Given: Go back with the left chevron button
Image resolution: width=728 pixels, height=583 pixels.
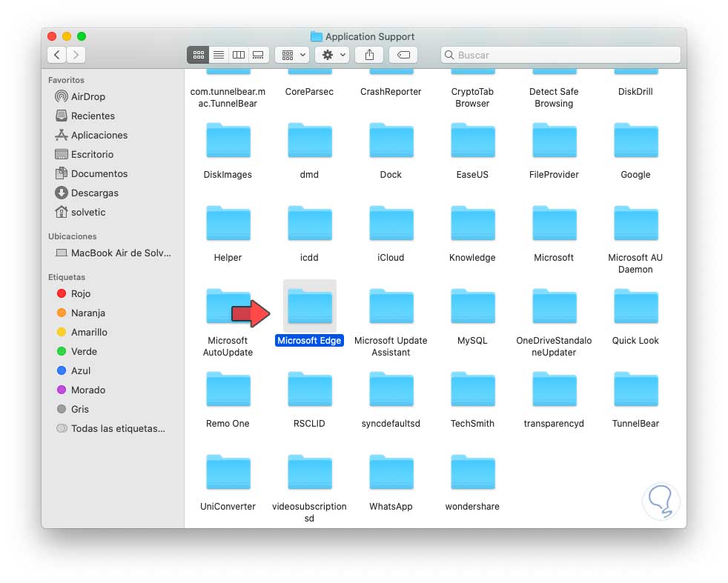Looking at the screenshot, I should click(56, 55).
